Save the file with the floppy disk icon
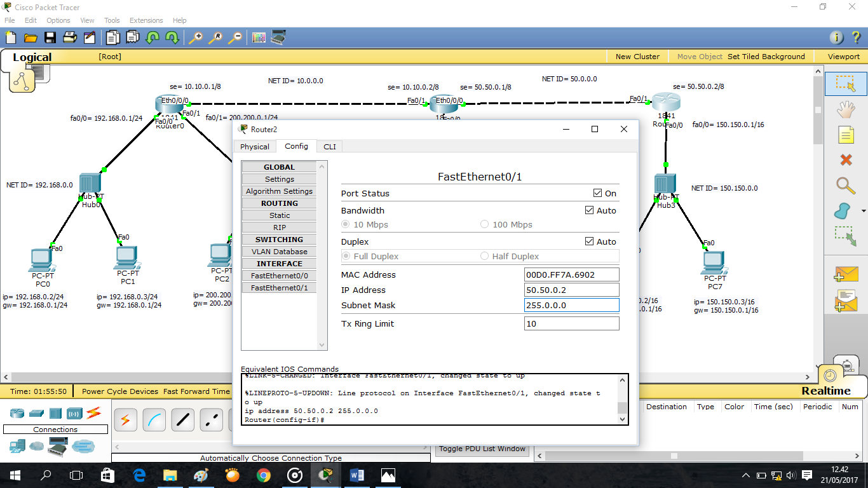This screenshot has height=488, width=868. click(50, 37)
